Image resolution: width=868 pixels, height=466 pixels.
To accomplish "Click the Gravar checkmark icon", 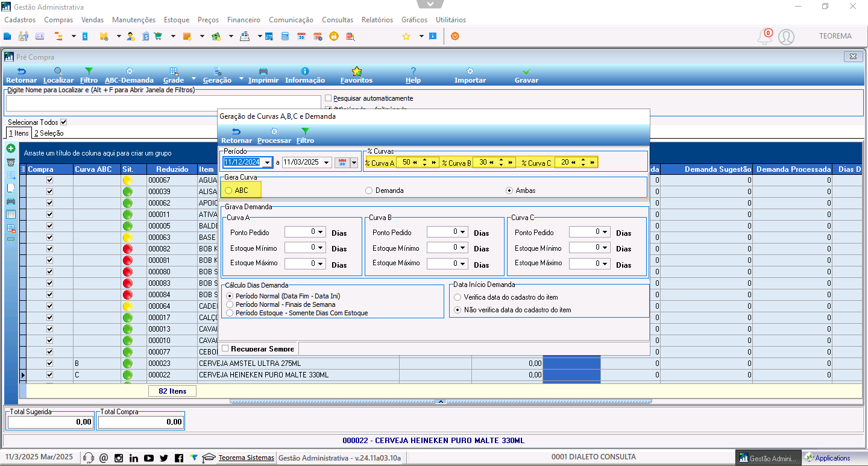I will [526, 71].
